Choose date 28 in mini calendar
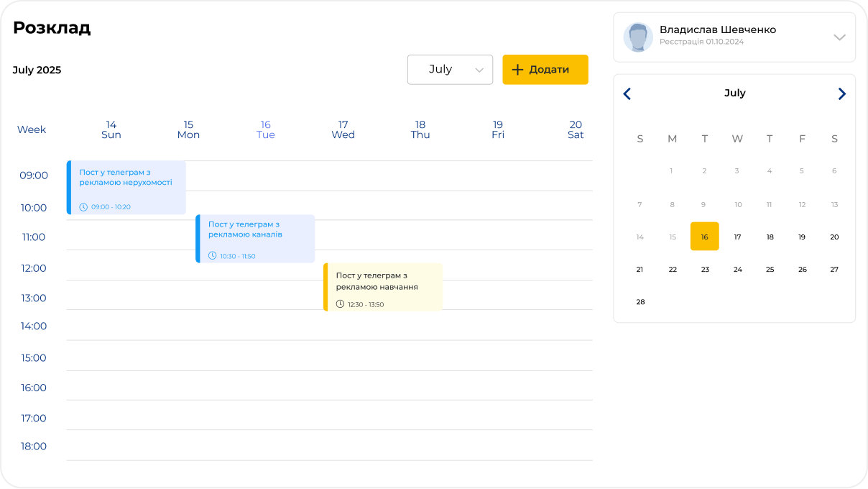 click(x=640, y=302)
